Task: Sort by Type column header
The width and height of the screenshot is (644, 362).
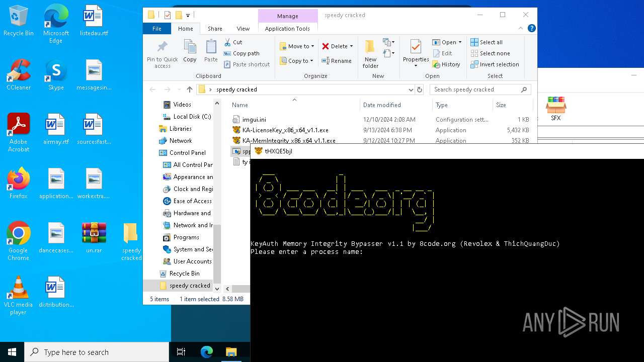Action: (462, 105)
